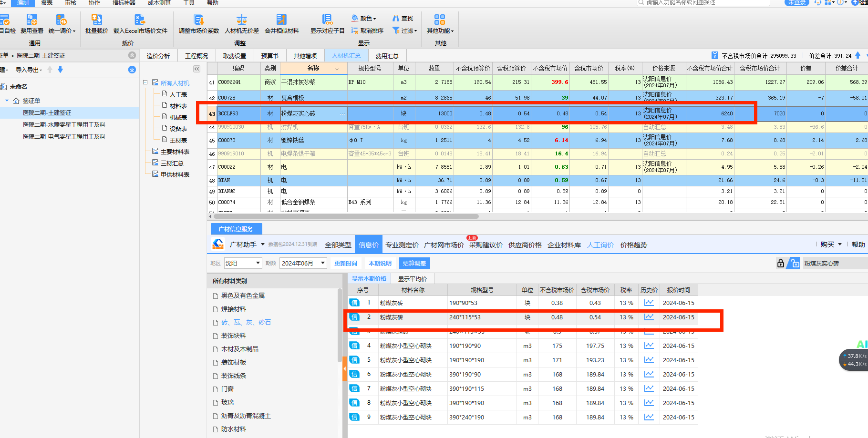Open the 期数 2024年06月 dropdown

(x=303, y=263)
